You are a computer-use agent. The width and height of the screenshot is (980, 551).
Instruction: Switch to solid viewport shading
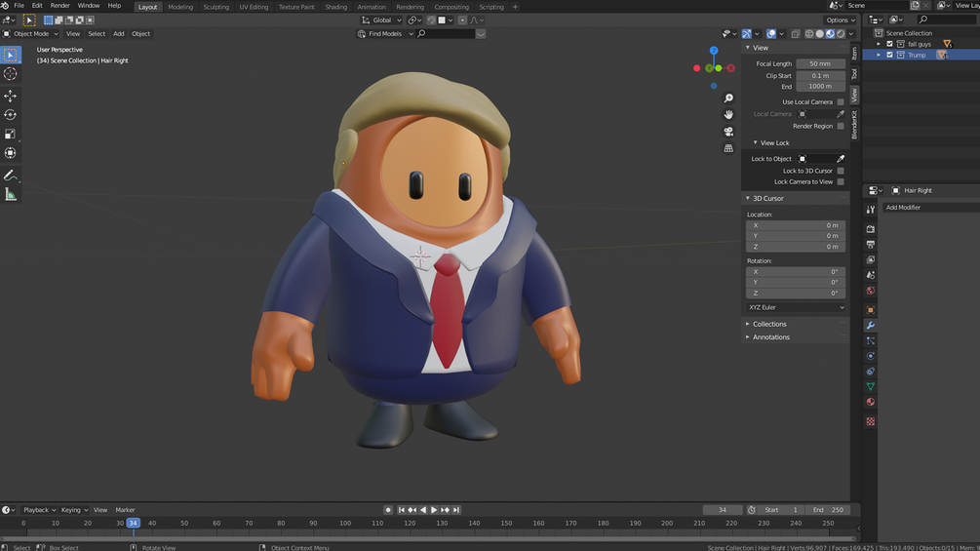click(x=819, y=34)
